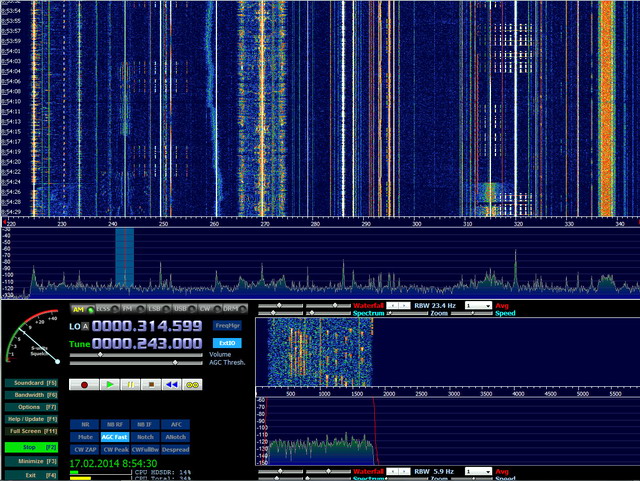Screen dimensions: 640x481
Task: Toggle NB RF noise blanker
Action: pos(115,425)
